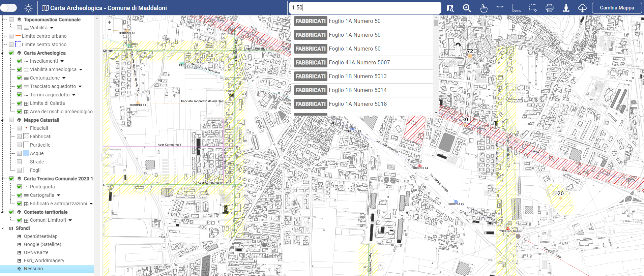644x276 pixels.
Task: Select the OpenStreetMap background
Action: (40, 236)
